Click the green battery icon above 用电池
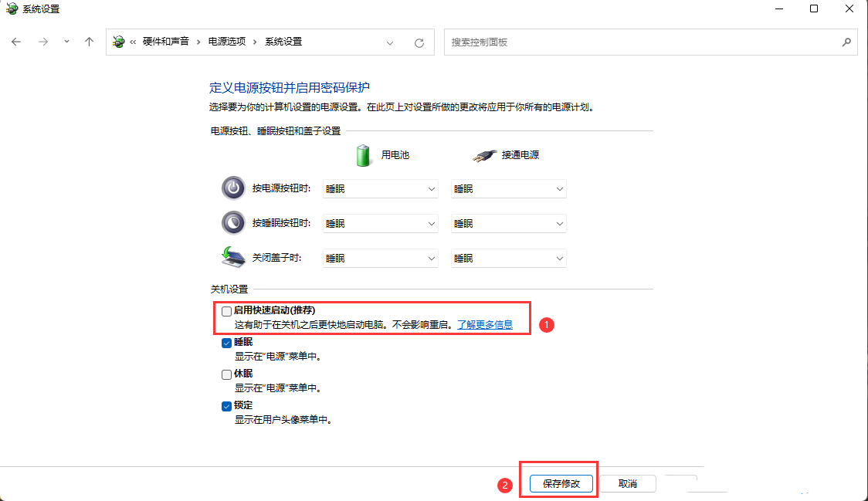868x501 pixels. point(363,154)
